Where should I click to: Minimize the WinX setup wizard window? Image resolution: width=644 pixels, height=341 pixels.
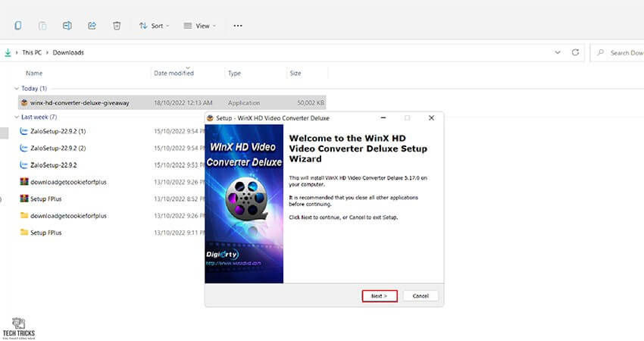383,118
